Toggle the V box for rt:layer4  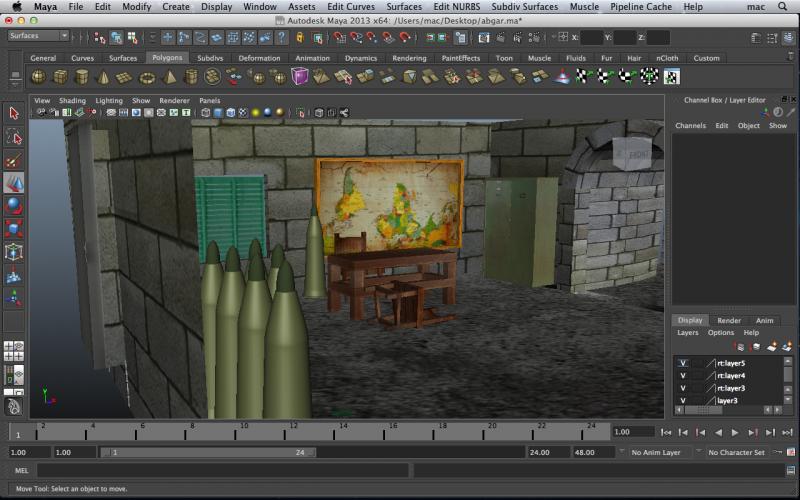click(683, 376)
